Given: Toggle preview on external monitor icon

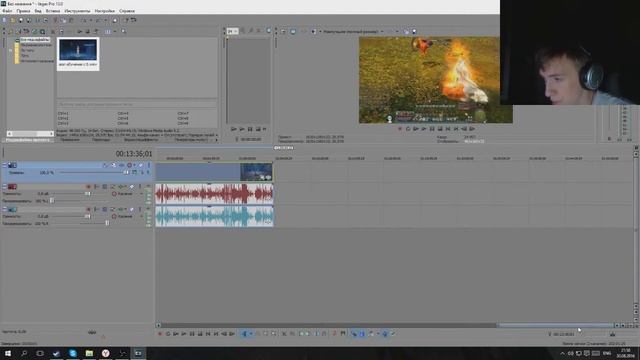Looking at the screenshot, I should click(x=293, y=31).
